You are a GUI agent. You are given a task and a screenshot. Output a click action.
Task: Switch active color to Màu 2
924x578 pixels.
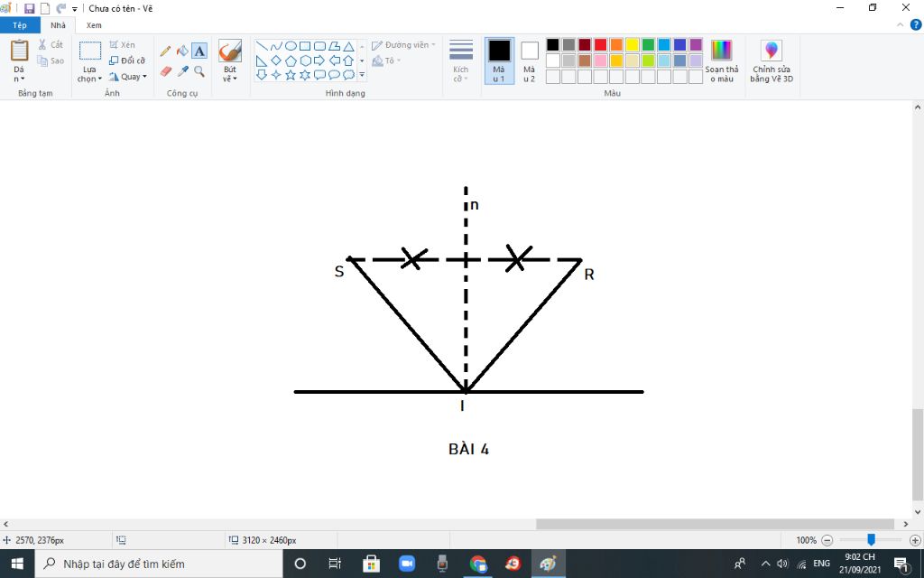click(x=529, y=61)
